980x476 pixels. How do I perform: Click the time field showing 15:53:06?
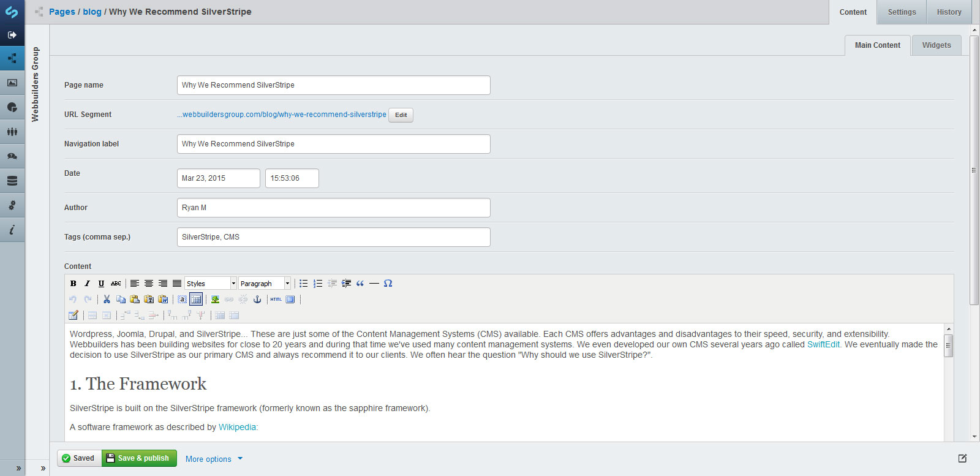[x=292, y=178]
